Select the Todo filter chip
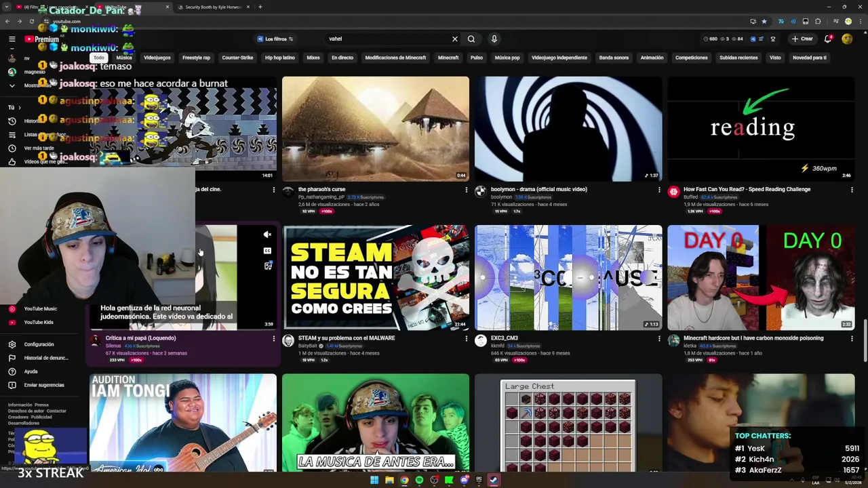The width and height of the screenshot is (868, 488). click(x=99, y=58)
